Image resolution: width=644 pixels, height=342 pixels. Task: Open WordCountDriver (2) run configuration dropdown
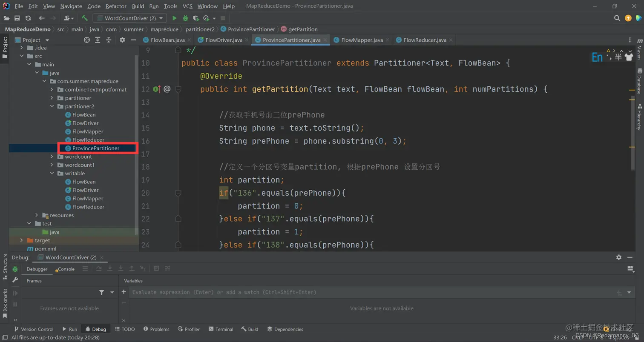point(130,18)
